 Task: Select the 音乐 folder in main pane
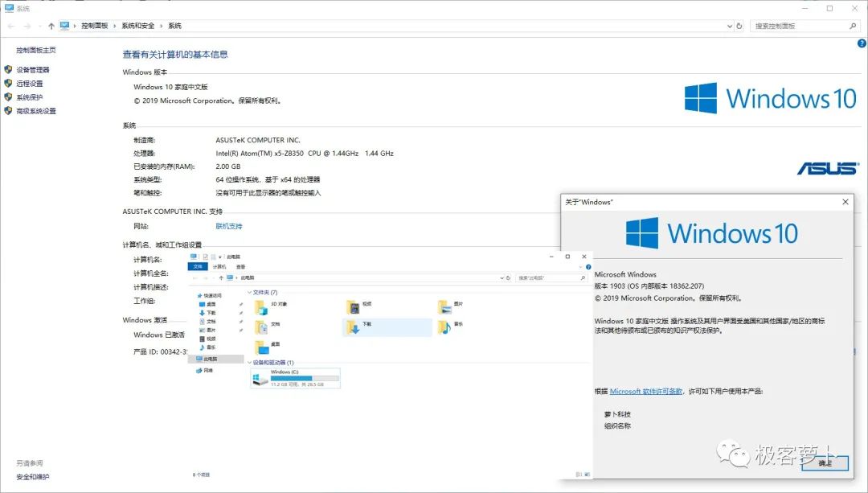click(x=451, y=327)
